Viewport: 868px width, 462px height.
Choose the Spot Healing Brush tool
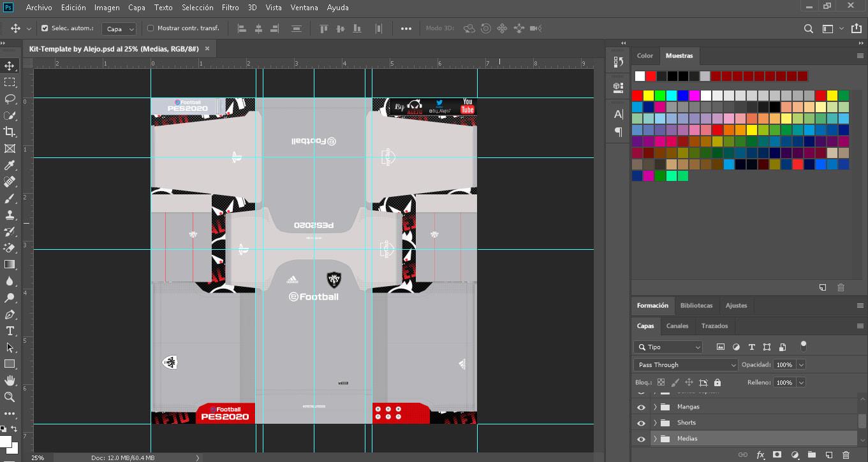tap(10, 182)
